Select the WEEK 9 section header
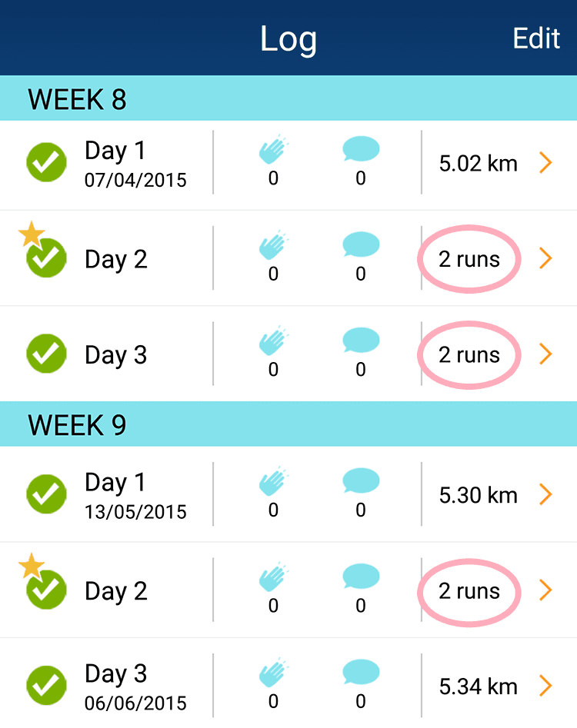Image resolution: width=577 pixels, height=728 pixels. pyautogui.click(x=77, y=424)
